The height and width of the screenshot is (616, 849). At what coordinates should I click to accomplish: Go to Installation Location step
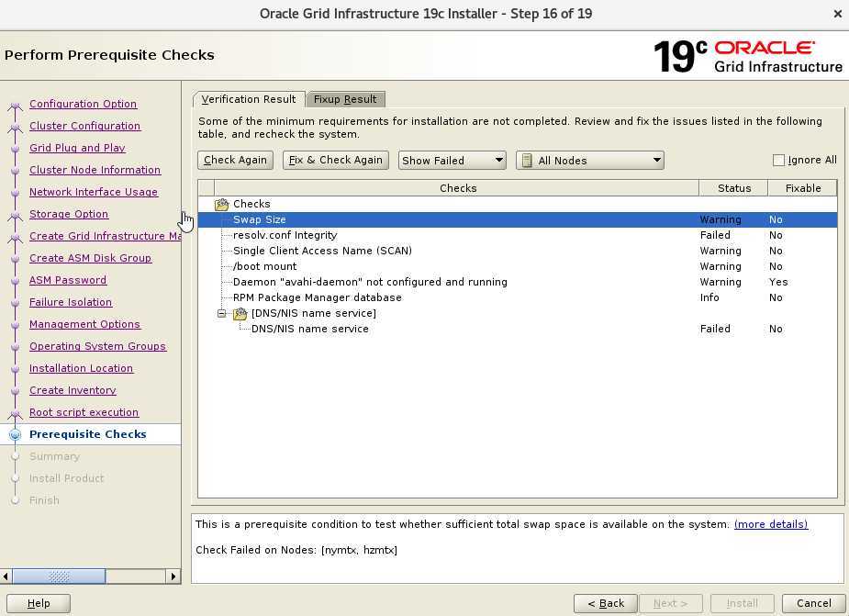81,368
